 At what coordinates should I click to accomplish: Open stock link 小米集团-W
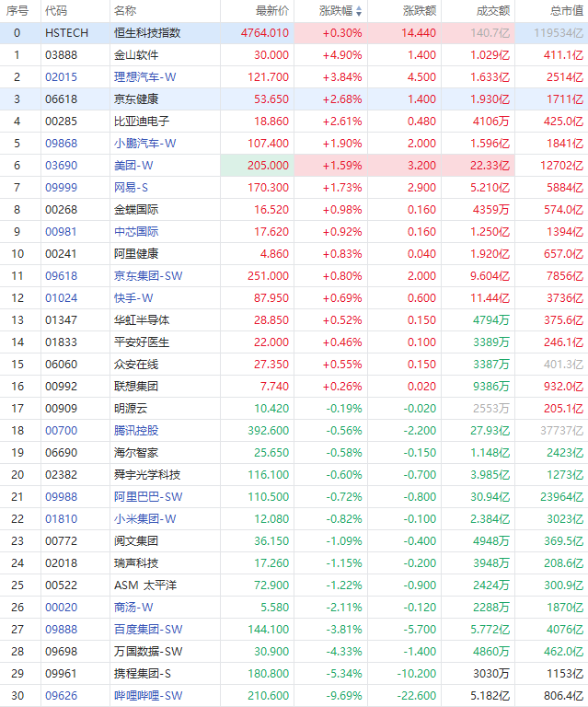pos(145,519)
